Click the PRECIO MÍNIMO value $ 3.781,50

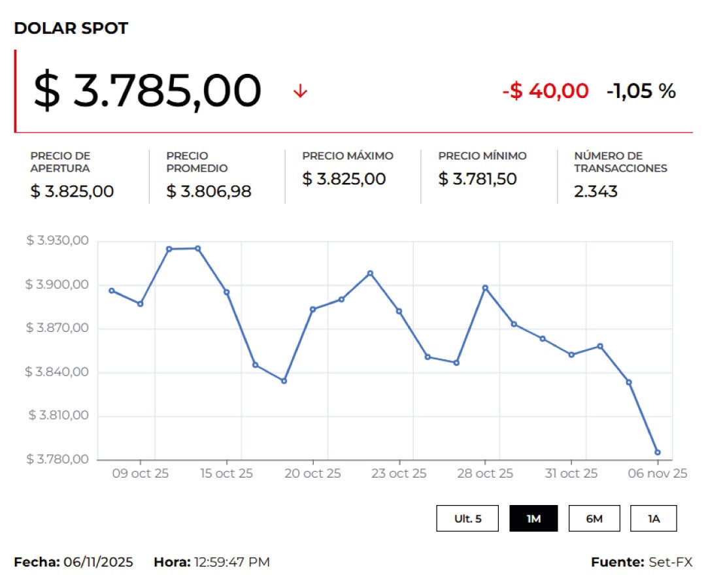click(478, 179)
